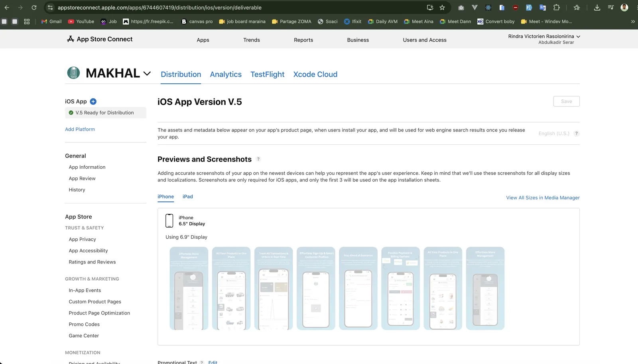Open the Daily AVM meeting bookmark
Screen dimensions: 638x364
382,22
